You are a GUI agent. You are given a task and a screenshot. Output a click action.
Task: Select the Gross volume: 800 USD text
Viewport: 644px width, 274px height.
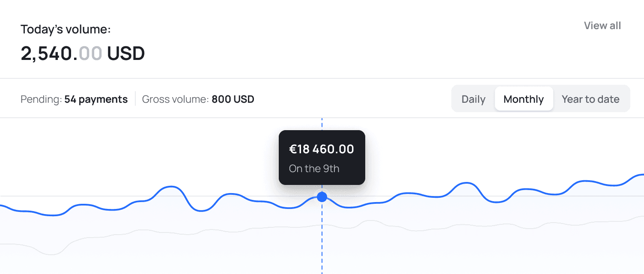(x=198, y=99)
